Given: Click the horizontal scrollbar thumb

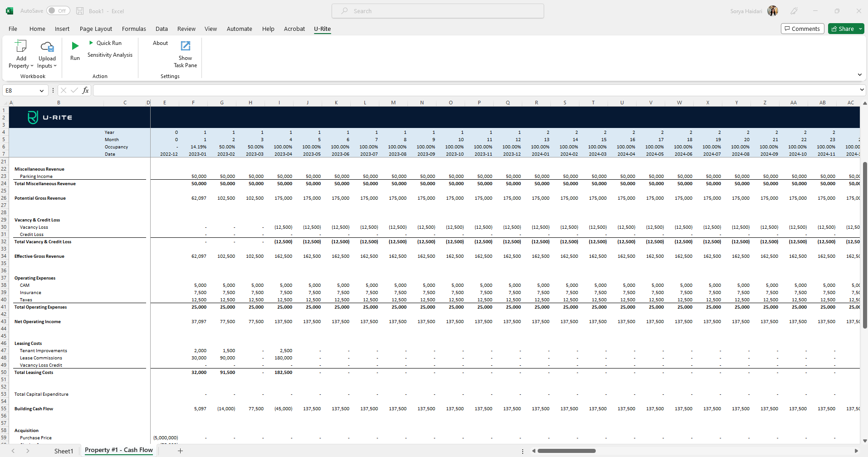Looking at the screenshot, I should (x=566, y=451).
